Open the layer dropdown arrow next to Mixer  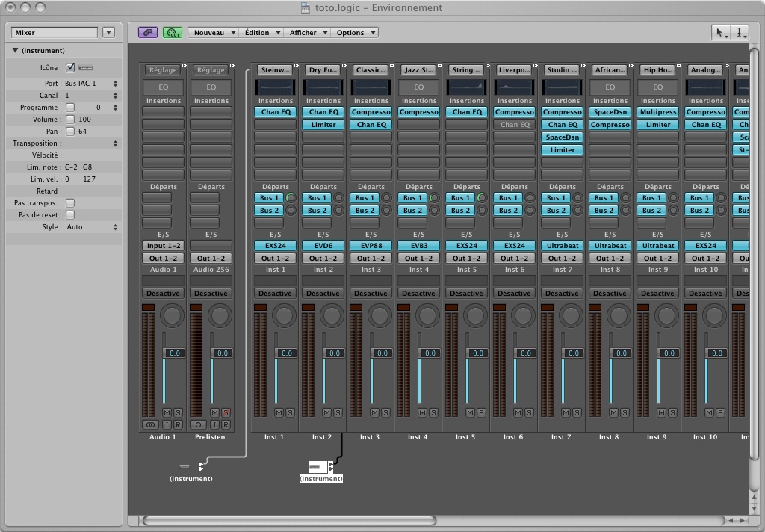pos(108,33)
